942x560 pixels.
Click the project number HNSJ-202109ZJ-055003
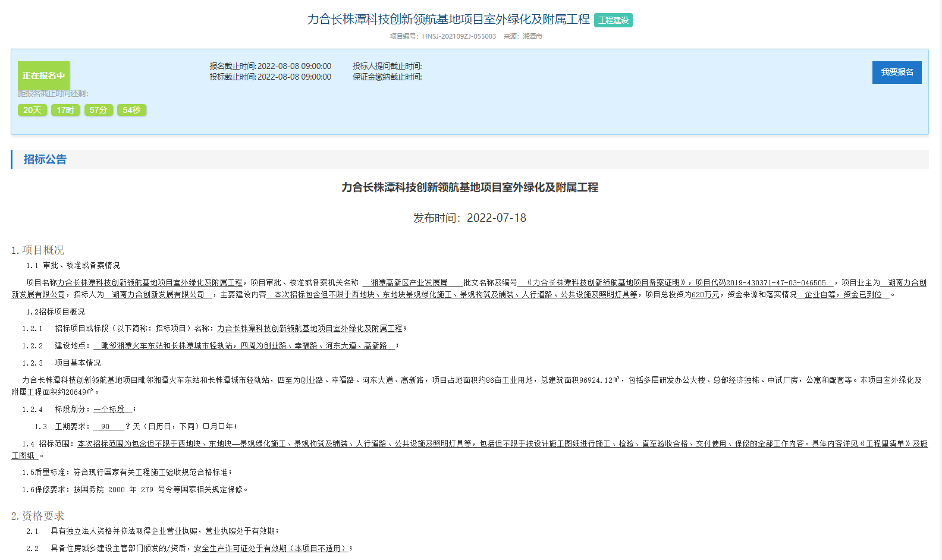point(459,36)
